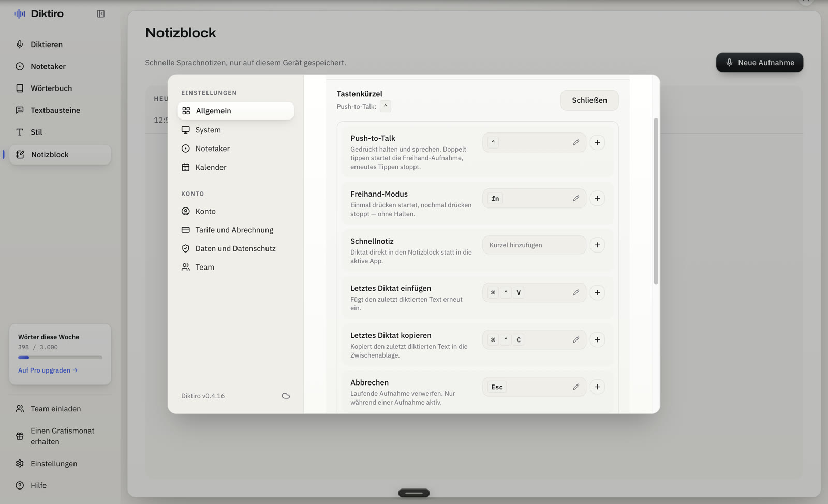The width and height of the screenshot is (828, 504).
Task: Add shortcut for Letztes Diktat kopieren
Action: 597,339
